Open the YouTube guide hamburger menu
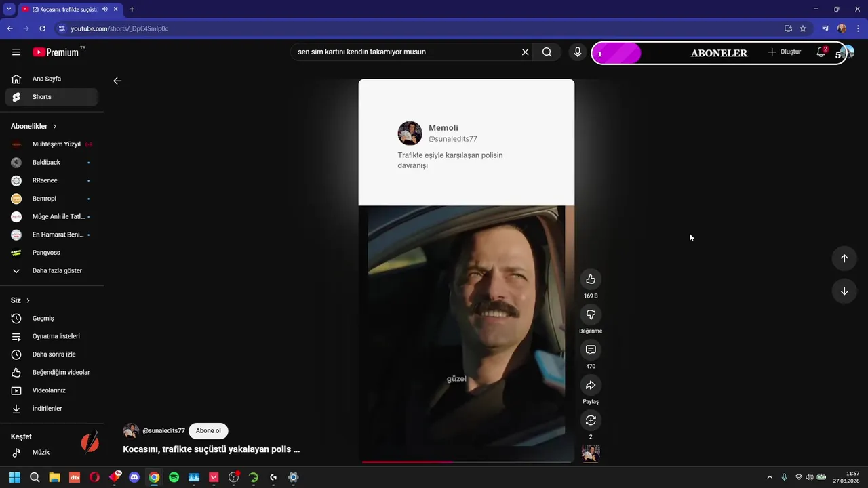This screenshot has width=868, height=488. point(16,52)
